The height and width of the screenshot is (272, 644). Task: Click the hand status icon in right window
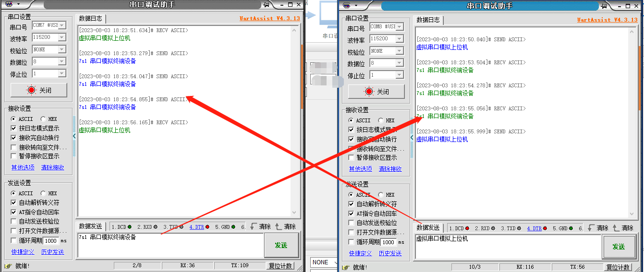(345, 267)
